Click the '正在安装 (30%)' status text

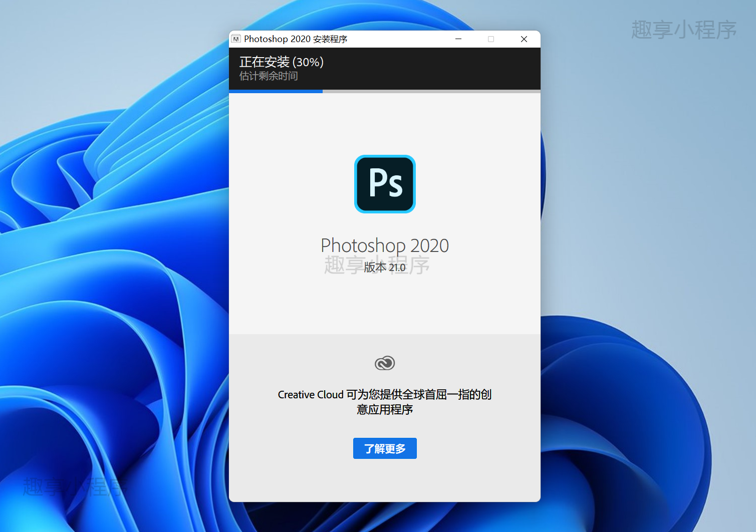pos(282,62)
